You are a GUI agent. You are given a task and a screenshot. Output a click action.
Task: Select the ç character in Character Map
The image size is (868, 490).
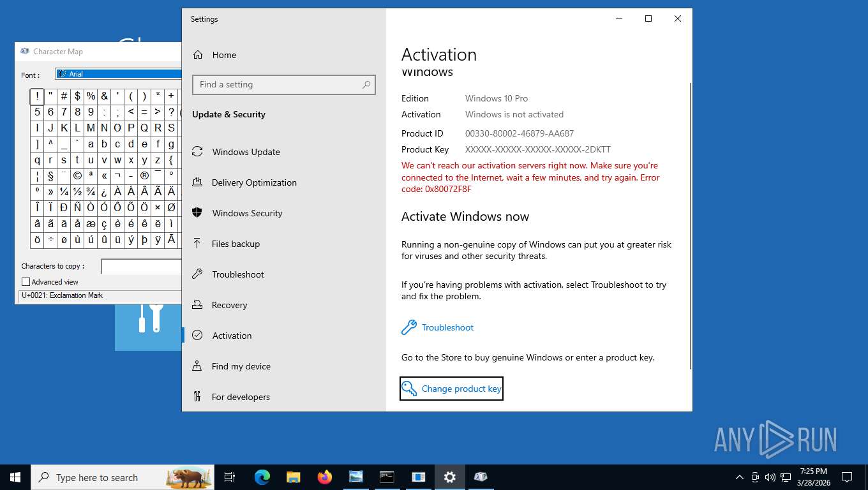click(x=104, y=224)
